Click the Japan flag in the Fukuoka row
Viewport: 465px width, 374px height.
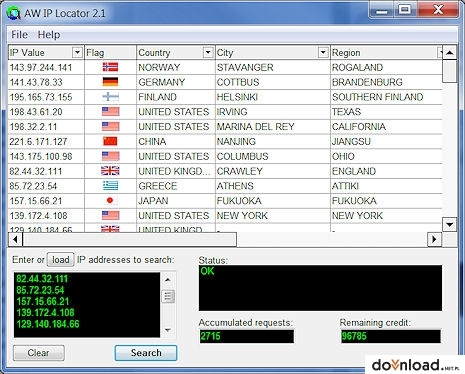click(x=110, y=200)
